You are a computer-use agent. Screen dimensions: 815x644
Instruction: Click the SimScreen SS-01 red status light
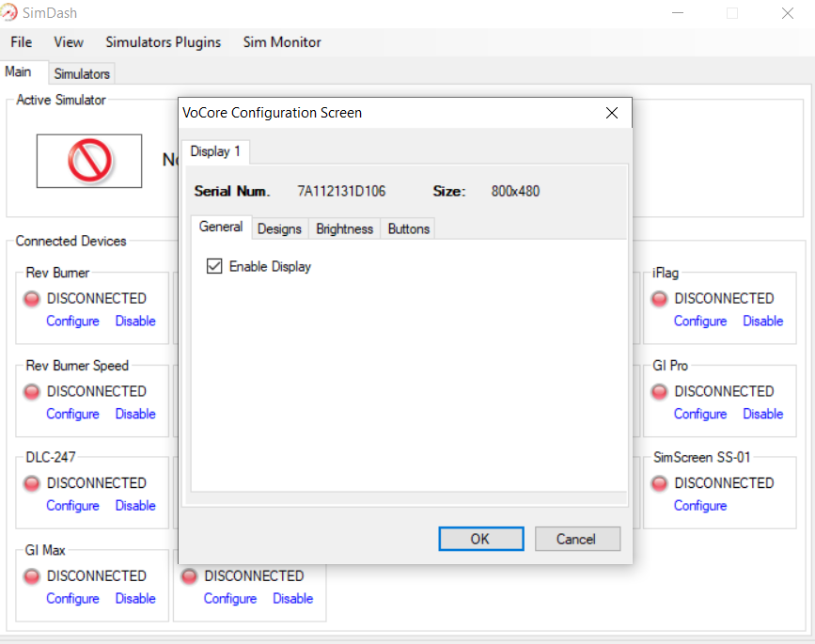tap(660, 483)
